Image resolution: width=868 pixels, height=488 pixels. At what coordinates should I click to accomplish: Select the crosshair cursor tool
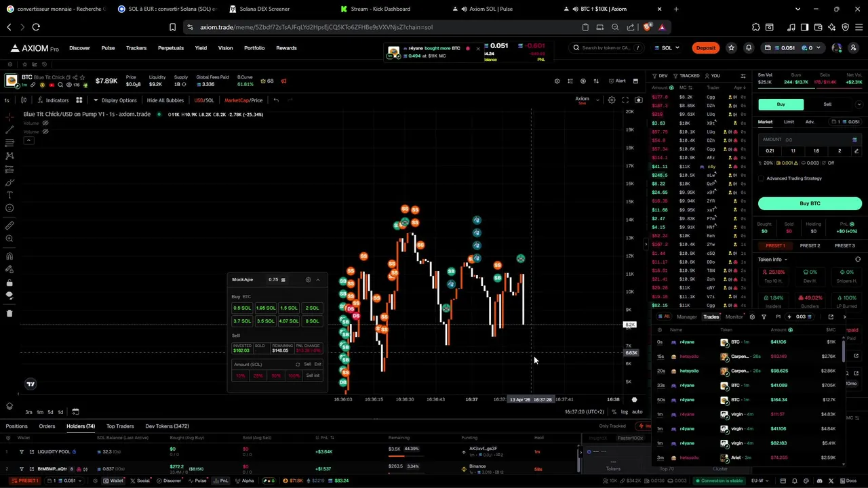pyautogui.click(x=9, y=117)
